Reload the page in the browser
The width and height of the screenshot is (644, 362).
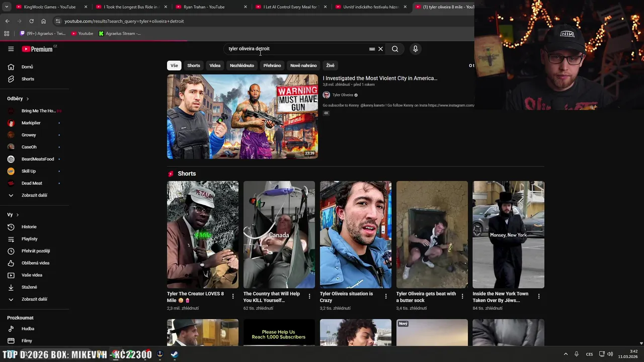(31, 21)
